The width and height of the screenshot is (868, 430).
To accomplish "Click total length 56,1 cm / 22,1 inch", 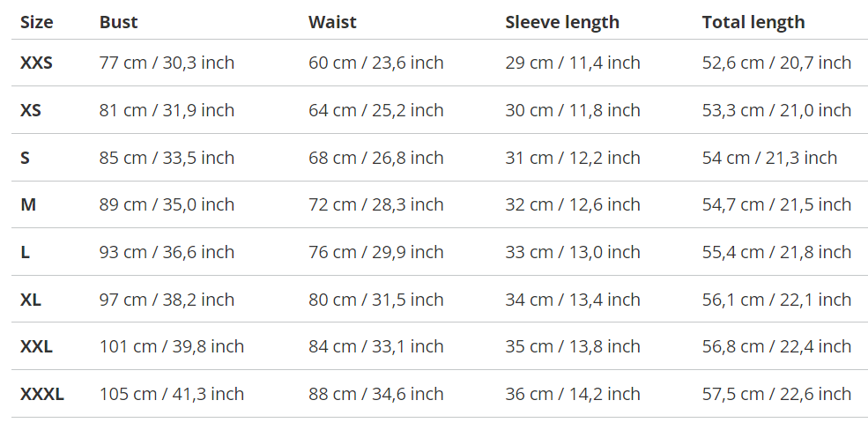I will point(776,300).
